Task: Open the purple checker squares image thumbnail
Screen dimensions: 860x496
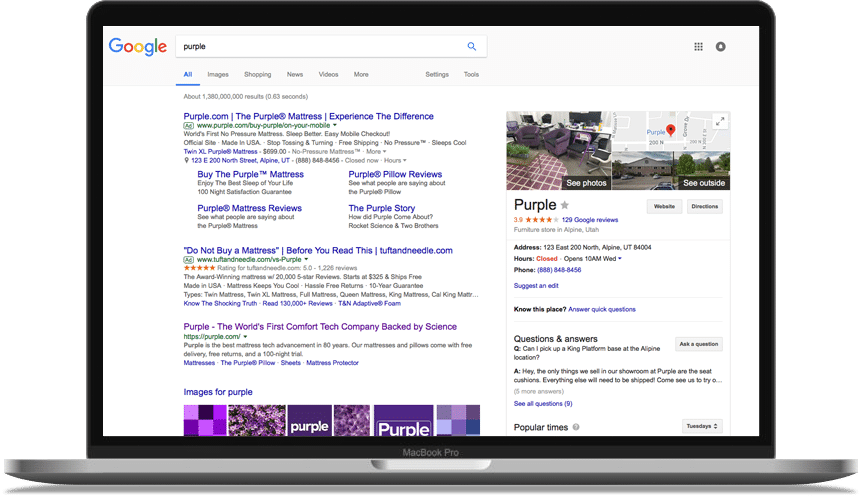Action: 205,420
